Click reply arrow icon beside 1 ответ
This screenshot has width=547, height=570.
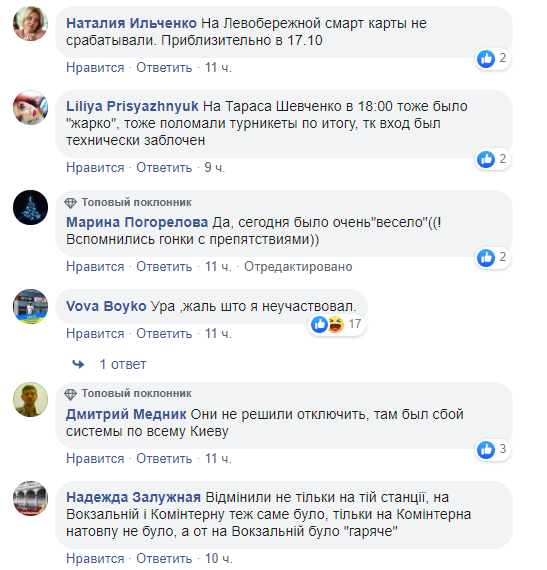(x=78, y=364)
